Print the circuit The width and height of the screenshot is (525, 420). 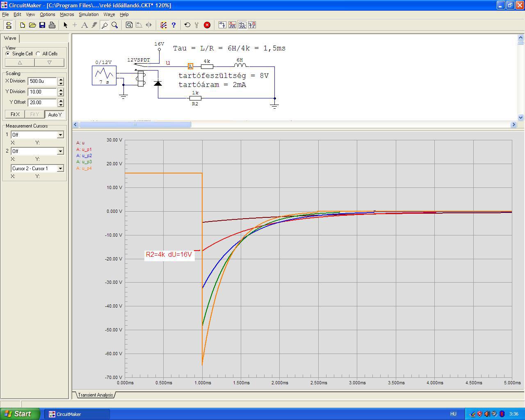(52, 25)
